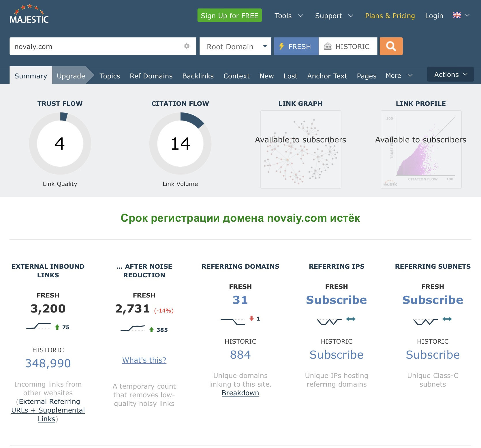Viewport: 481px width, 448px height.
Task: Click the Link Graph preview thumbnail
Action: tap(301, 149)
